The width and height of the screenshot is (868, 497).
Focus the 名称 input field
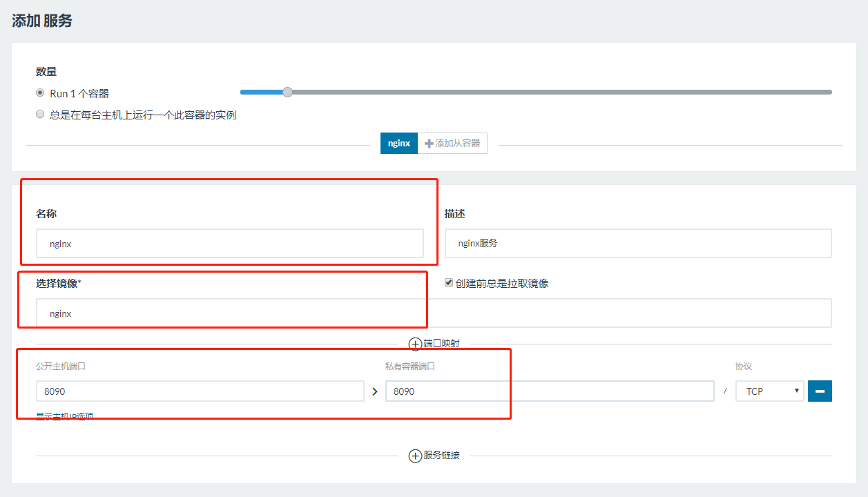230,244
